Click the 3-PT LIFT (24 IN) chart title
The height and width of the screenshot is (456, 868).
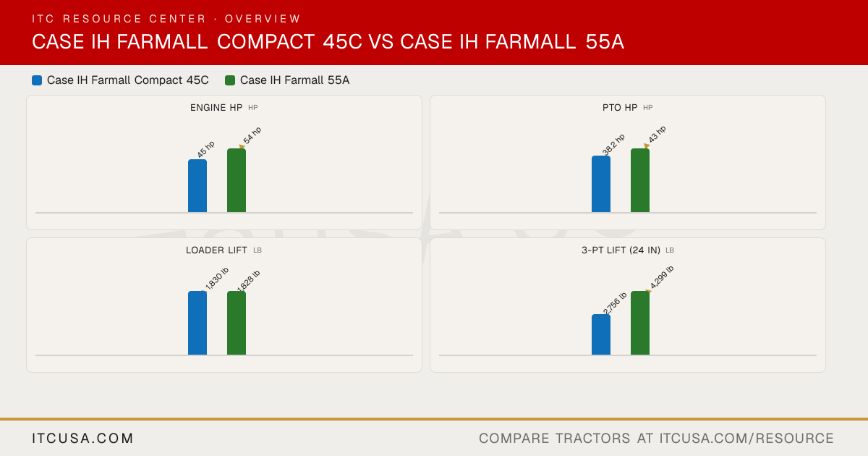(x=621, y=250)
